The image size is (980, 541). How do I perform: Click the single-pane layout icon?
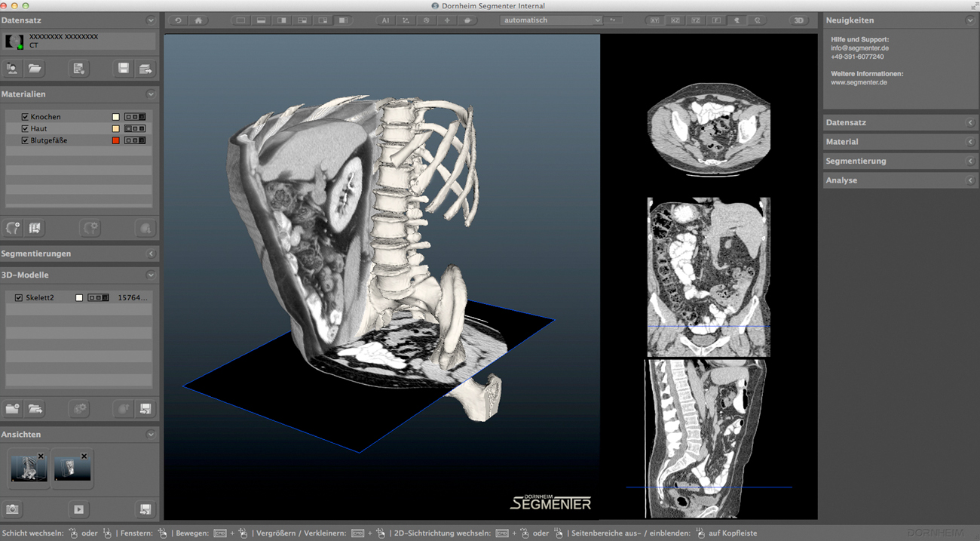(x=240, y=20)
